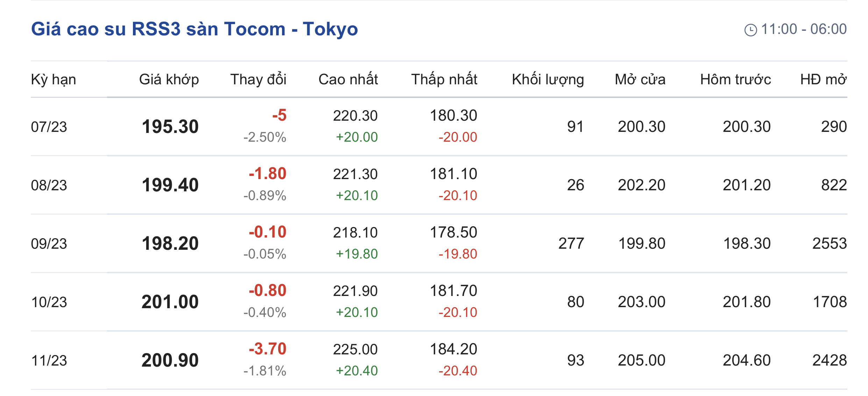
Task: Click the clock icon beside trading hours
Action: (x=750, y=30)
